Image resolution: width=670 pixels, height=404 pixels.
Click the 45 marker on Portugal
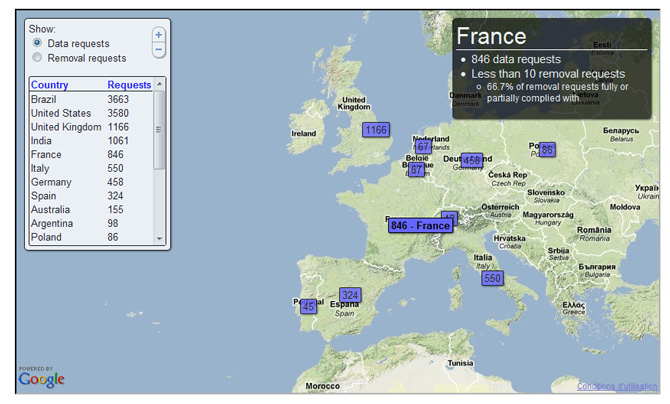(309, 306)
